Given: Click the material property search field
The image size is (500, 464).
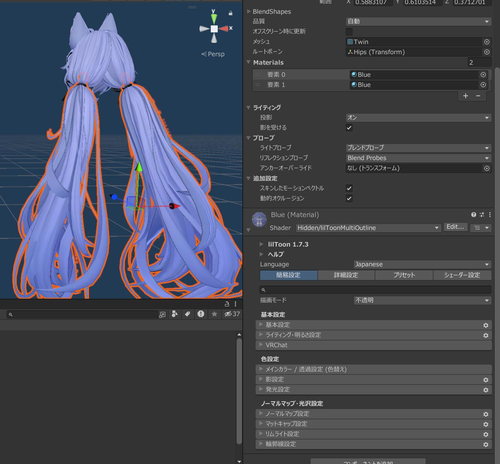Looking at the screenshot, I should coord(375,290).
